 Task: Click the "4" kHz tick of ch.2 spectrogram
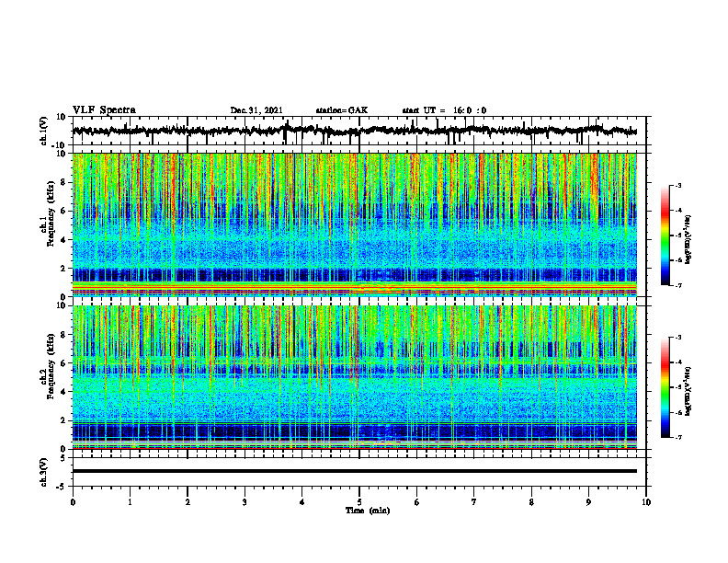[64, 392]
